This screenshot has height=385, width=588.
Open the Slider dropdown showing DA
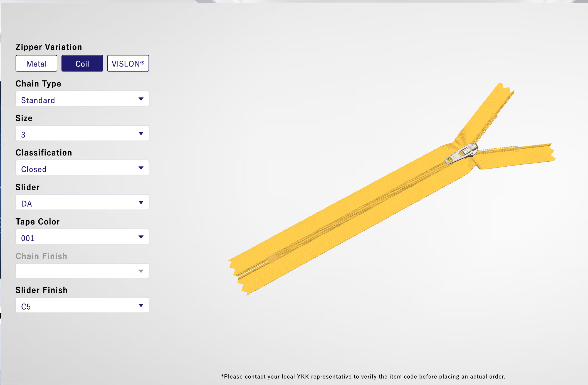point(82,203)
